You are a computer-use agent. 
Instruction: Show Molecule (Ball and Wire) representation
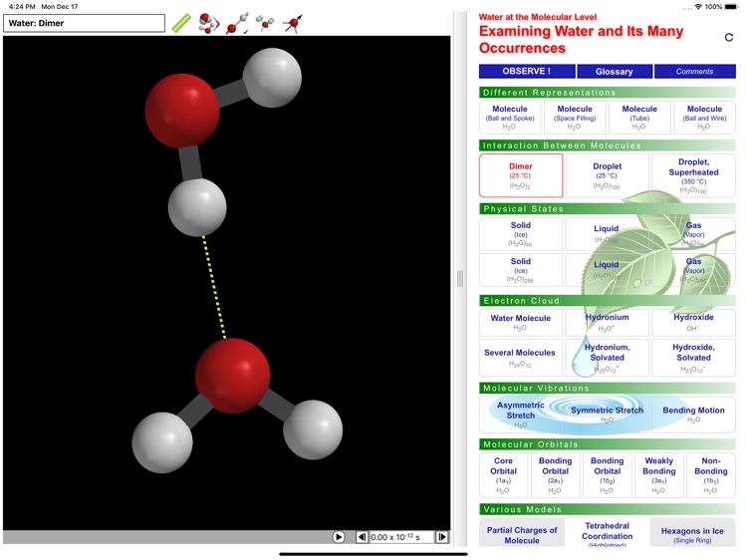click(704, 117)
